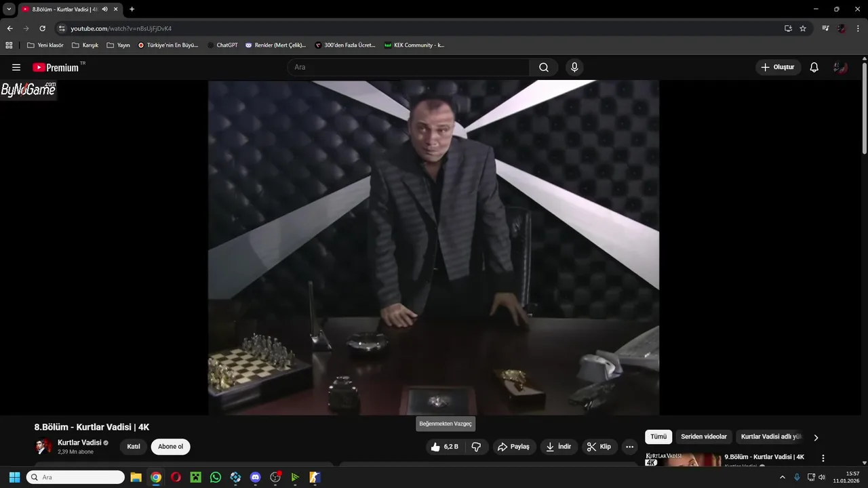Open the Karışık bookmark folder
Viewport: 868px width, 488px height.
tap(85, 45)
